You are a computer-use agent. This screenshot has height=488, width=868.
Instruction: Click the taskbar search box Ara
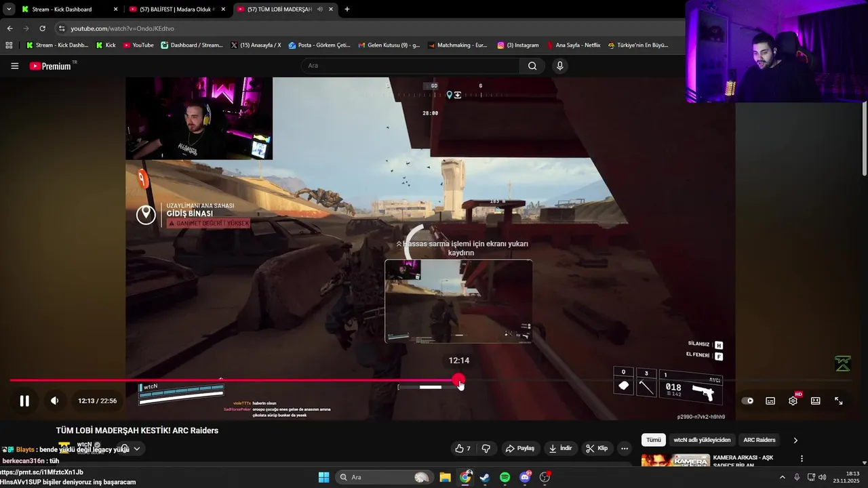tap(384, 477)
